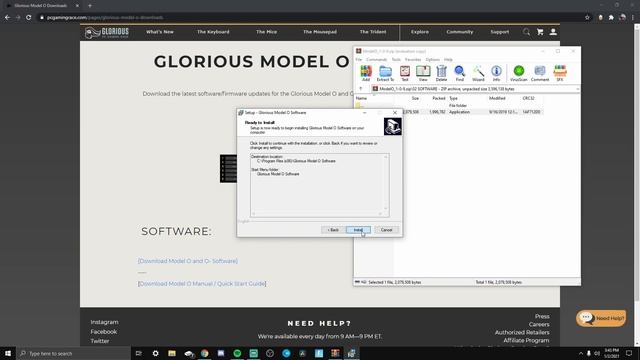Click the View icon in WinRAR toolbar
Viewport: 640px width, 360px height.
pyautogui.click(x=423, y=73)
